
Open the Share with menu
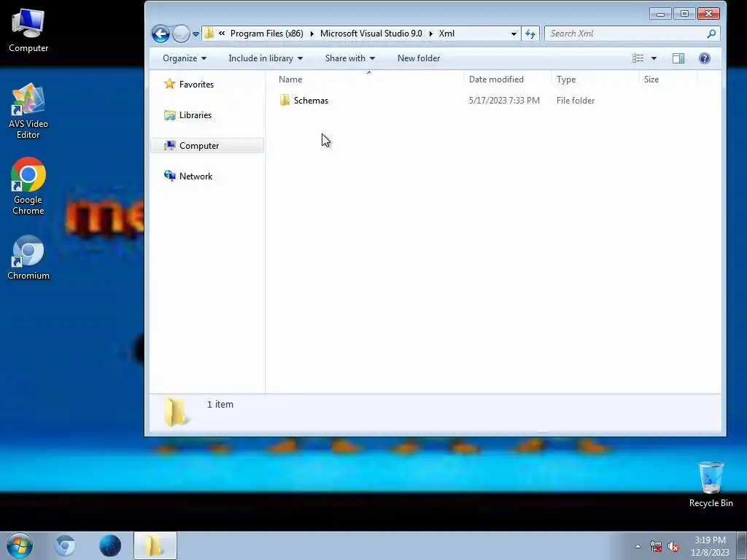pyautogui.click(x=349, y=58)
